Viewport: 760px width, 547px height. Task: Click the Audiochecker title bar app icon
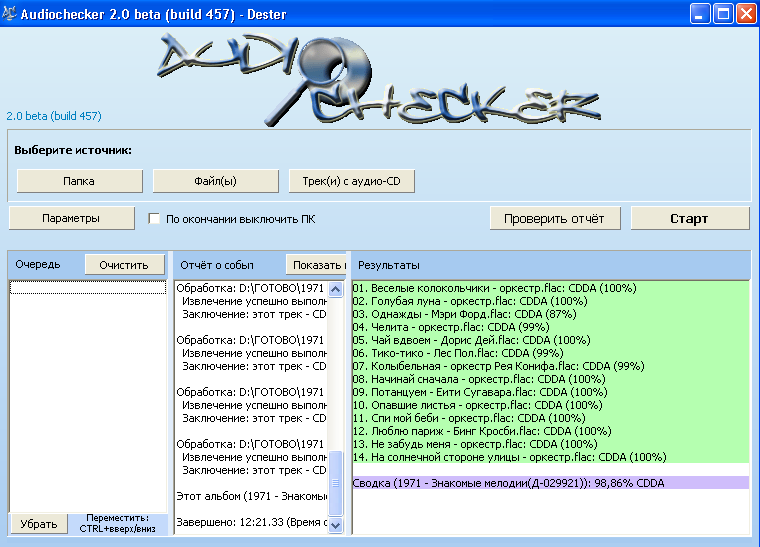coord(11,14)
